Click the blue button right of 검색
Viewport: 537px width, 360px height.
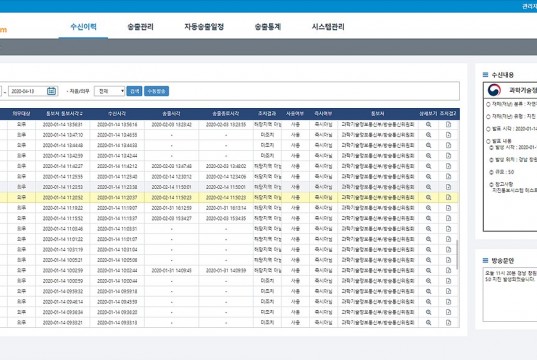(157, 91)
